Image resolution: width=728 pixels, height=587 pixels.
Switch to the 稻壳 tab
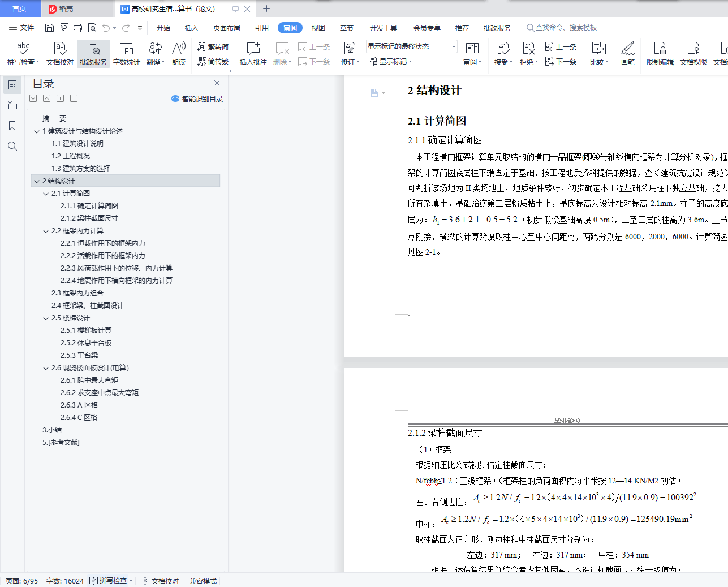[76, 8]
